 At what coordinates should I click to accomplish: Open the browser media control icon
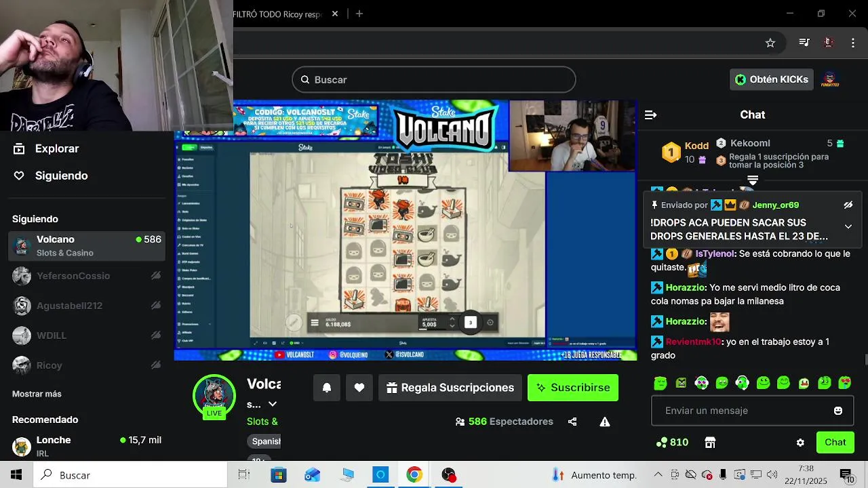point(804,43)
